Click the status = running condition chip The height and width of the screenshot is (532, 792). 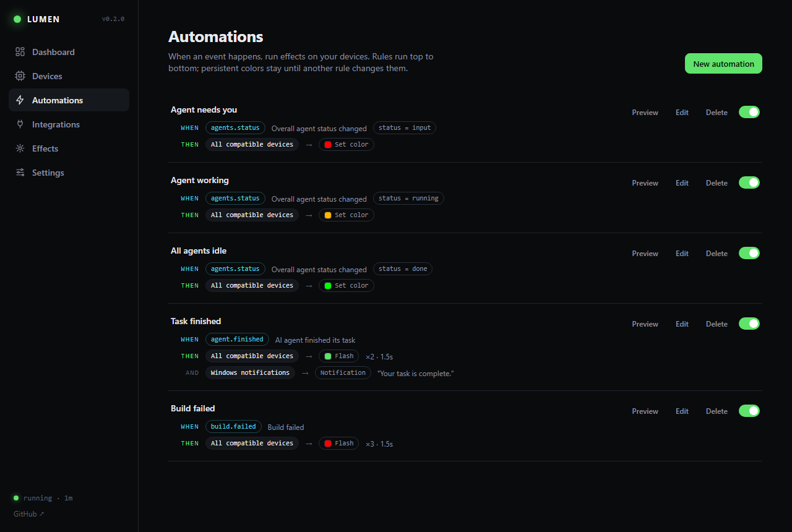point(408,199)
